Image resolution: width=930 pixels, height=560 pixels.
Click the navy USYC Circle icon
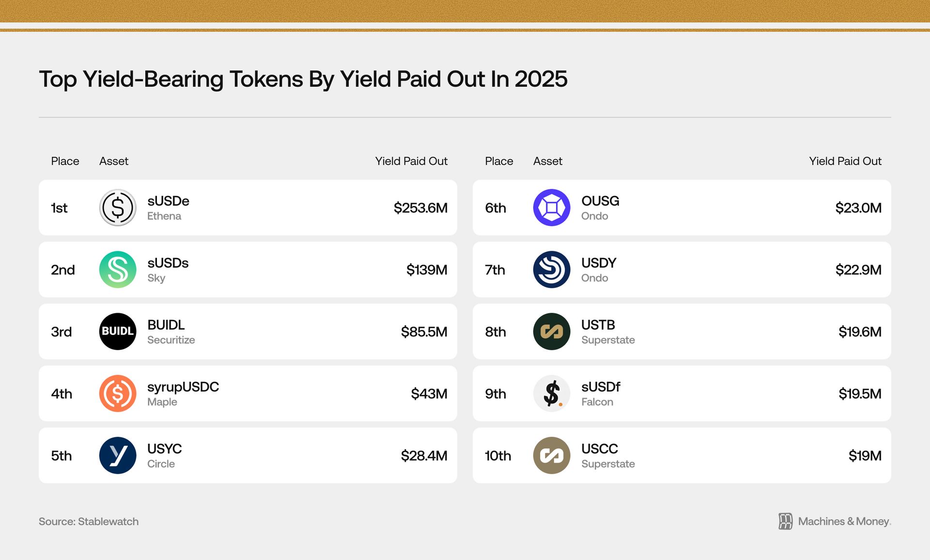pyautogui.click(x=118, y=455)
